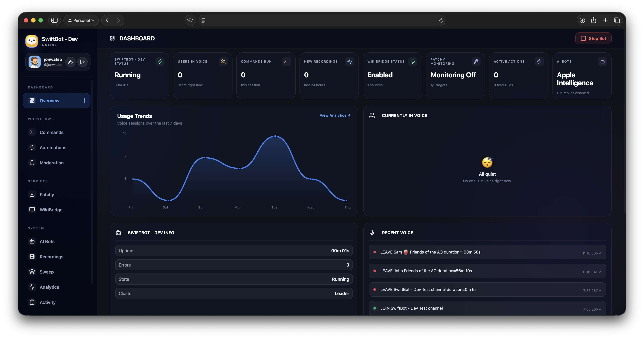Click the terminal icon on Commands Run card
Viewport: 644px width, 339px height.
(286, 62)
